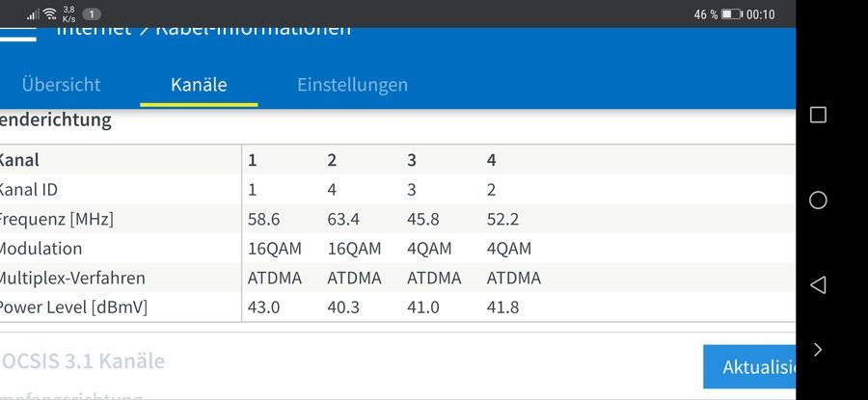
Task: Tap the notification count badge showing 1
Action: click(x=92, y=14)
